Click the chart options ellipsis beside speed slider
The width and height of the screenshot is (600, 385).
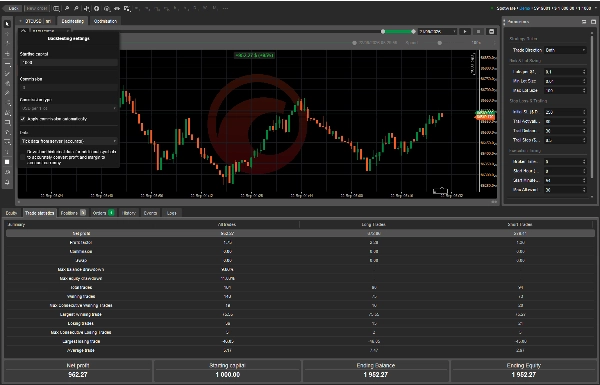click(x=494, y=43)
